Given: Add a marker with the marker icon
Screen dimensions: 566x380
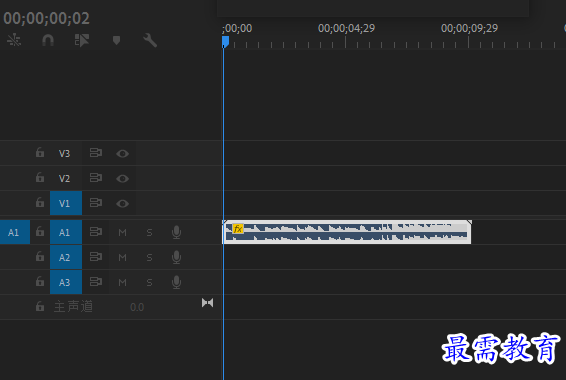Looking at the screenshot, I should pyautogui.click(x=116, y=40).
